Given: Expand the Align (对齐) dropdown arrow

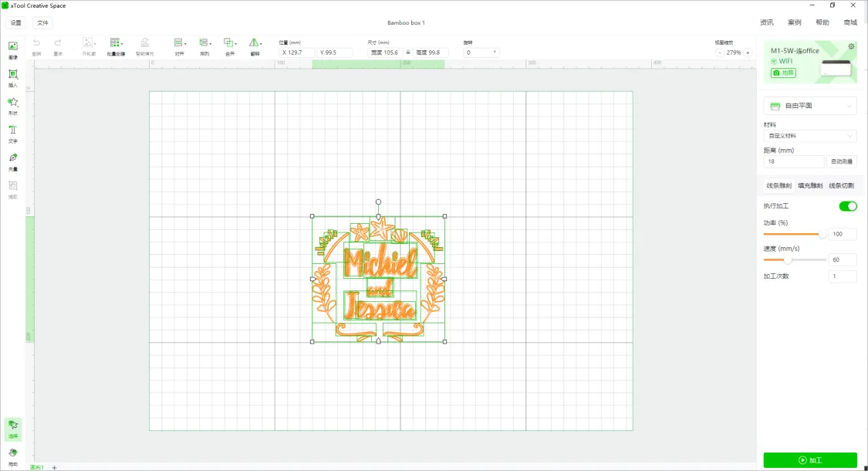Looking at the screenshot, I should (x=185, y=44).
